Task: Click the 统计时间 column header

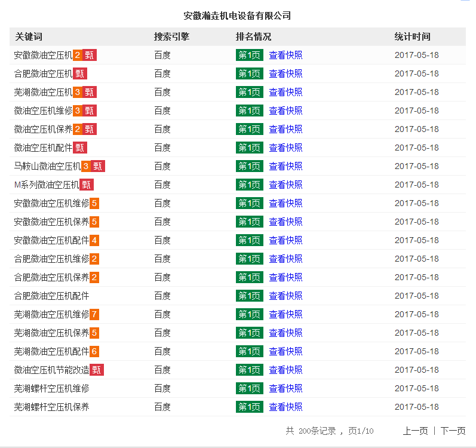Action: 412,36
